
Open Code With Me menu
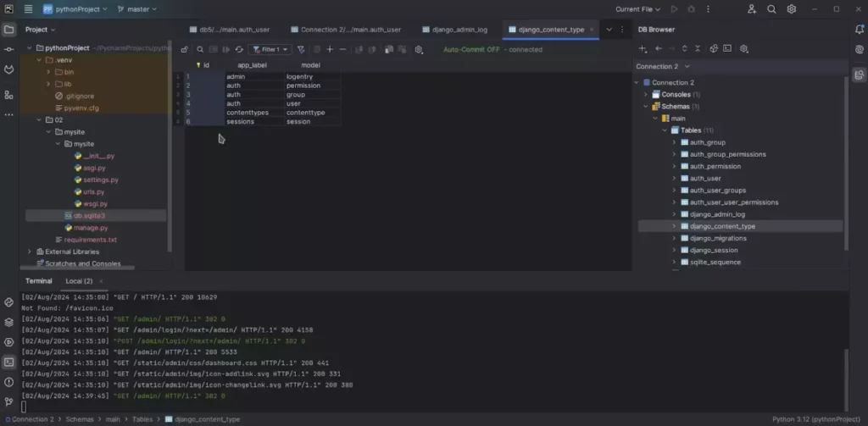[x=752, y=8]
